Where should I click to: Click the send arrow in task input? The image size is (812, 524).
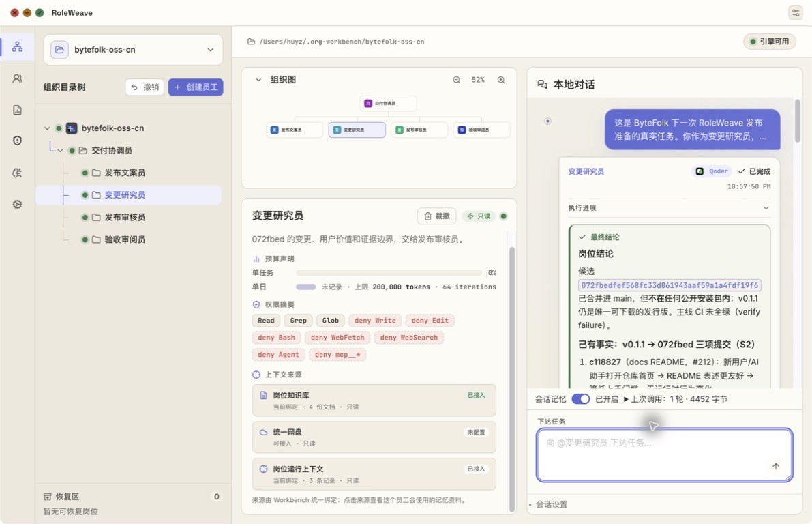pyautogui.click(x=776, y=466)
